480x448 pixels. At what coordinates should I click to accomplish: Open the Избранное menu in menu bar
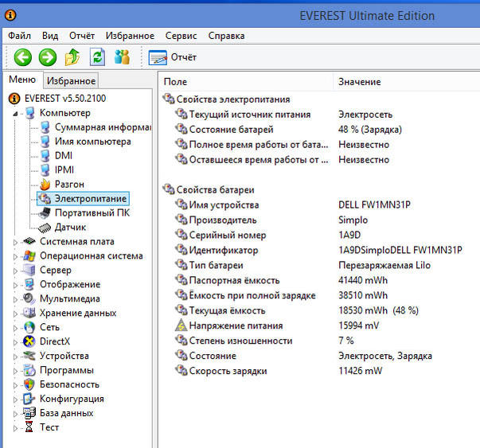point(130,36)
